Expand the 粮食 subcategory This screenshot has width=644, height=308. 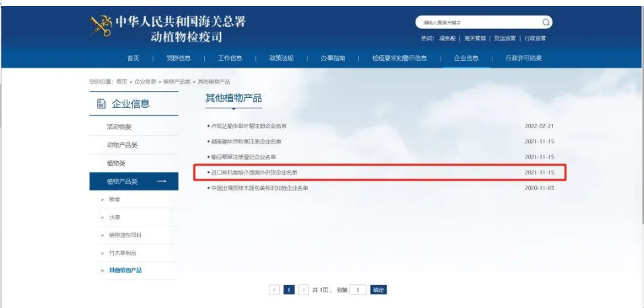point(114,199)
